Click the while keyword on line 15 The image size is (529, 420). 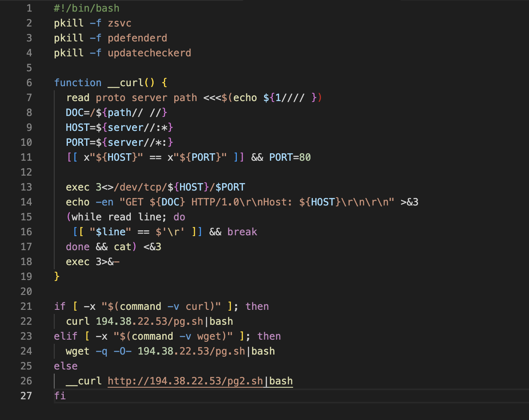(x=87, y=217)
